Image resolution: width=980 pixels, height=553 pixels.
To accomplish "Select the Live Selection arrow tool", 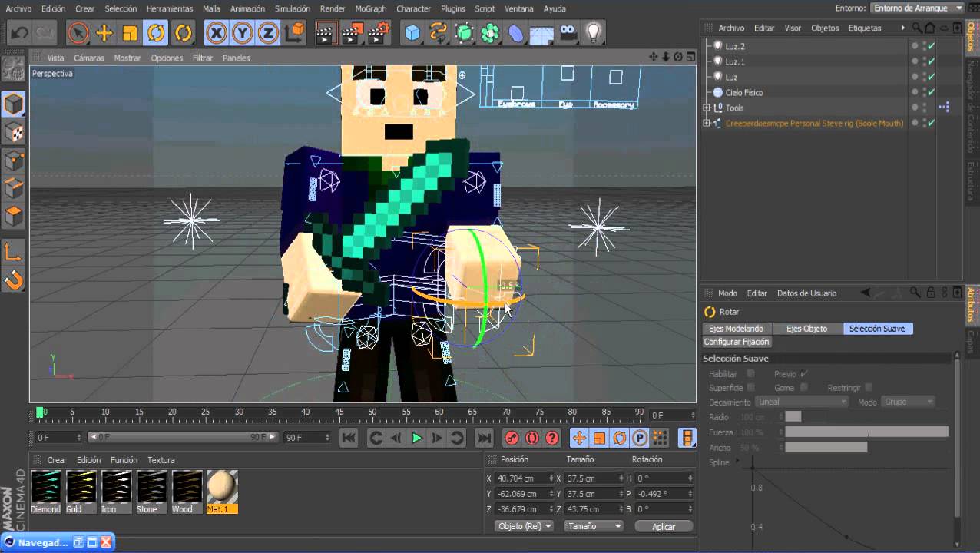I will (78, 33).
